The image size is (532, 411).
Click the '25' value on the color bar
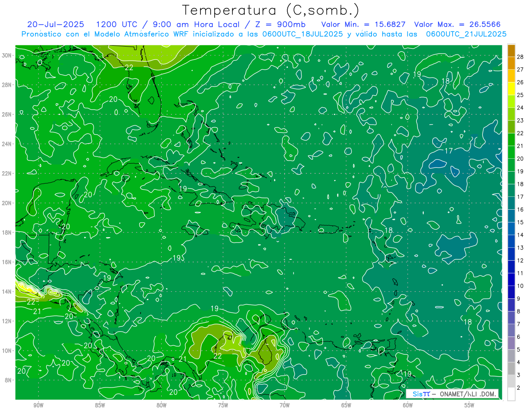coord(520,95)
